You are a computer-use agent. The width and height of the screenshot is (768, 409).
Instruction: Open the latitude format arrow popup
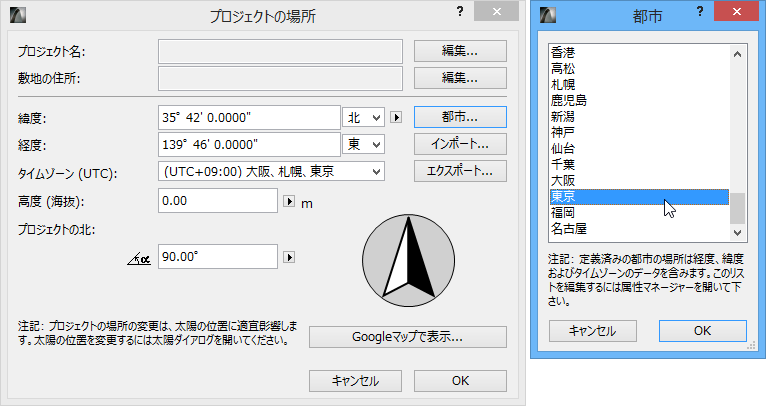(x=396, y=118)
